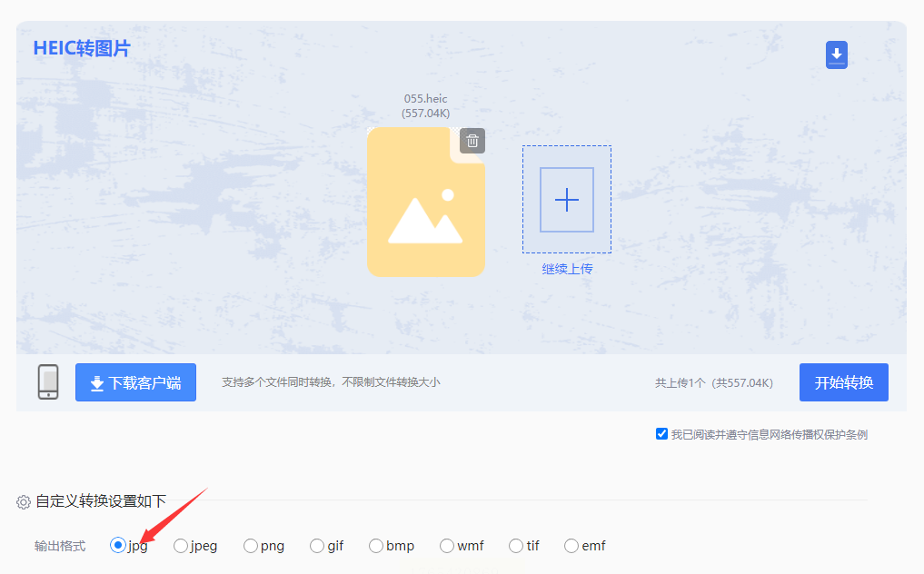This screenshot has width=924, height=574.
Task: Select the 055.heic file thumbnail
Action: click(426, 203)
